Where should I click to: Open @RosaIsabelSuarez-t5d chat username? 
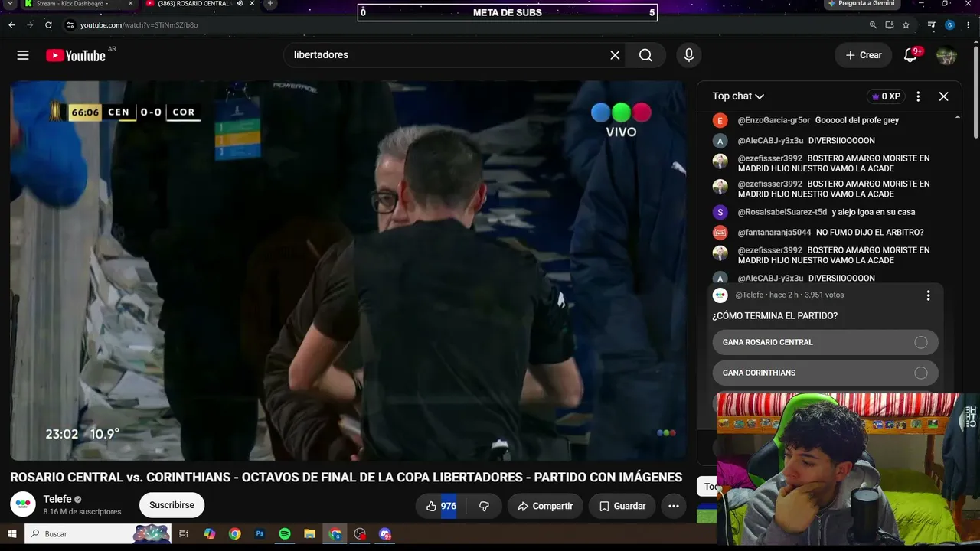click(x=782, y=212)
